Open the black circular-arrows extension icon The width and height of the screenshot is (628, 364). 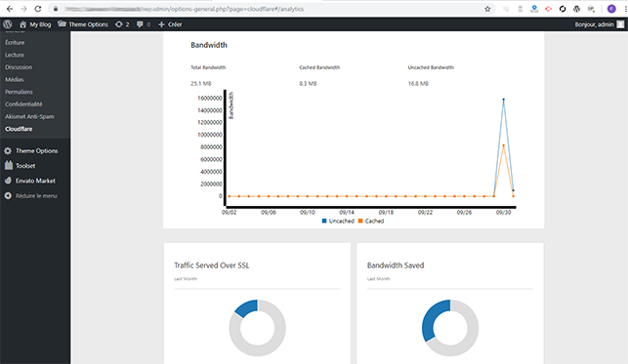point(563,9)
